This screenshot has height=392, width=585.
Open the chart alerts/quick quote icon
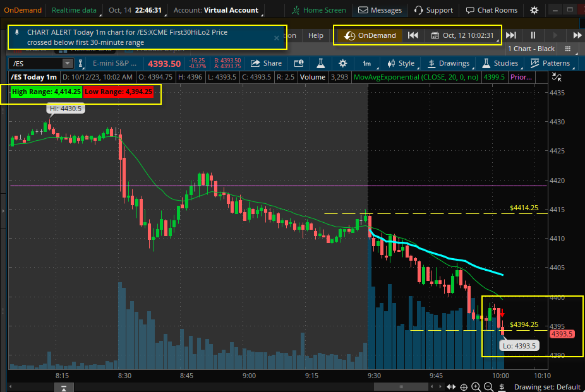click(299, 63)
